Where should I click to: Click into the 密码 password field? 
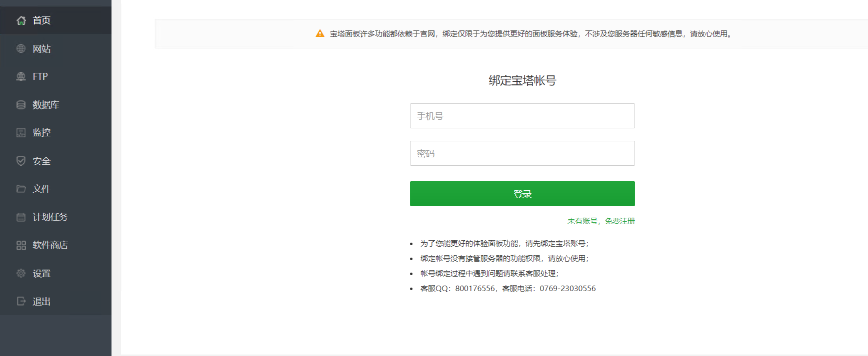point(522,153)
